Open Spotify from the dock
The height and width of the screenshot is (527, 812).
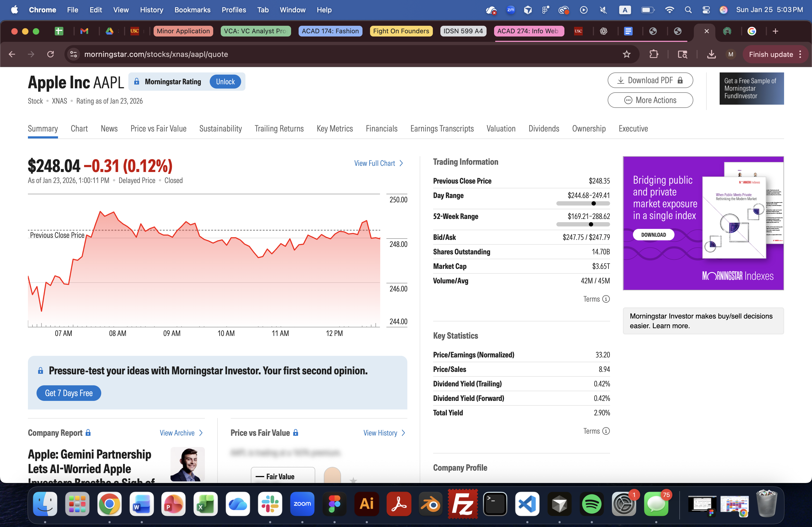[x=592, y=504]
